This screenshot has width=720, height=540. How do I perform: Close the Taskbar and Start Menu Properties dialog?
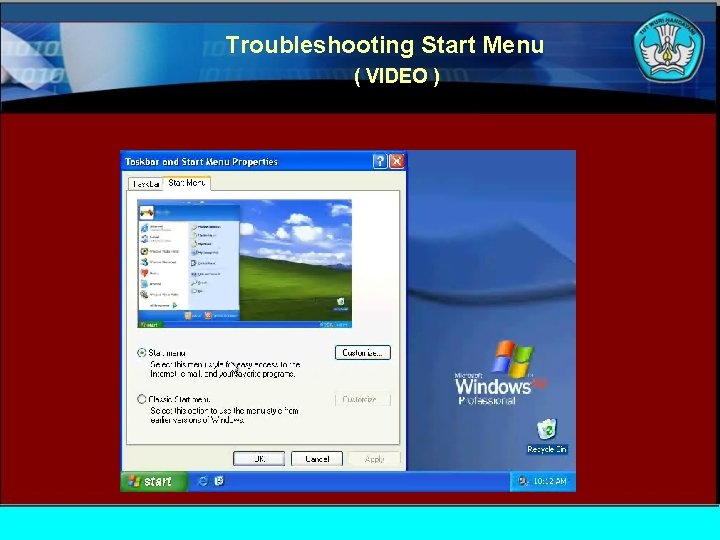coord(396,162)
